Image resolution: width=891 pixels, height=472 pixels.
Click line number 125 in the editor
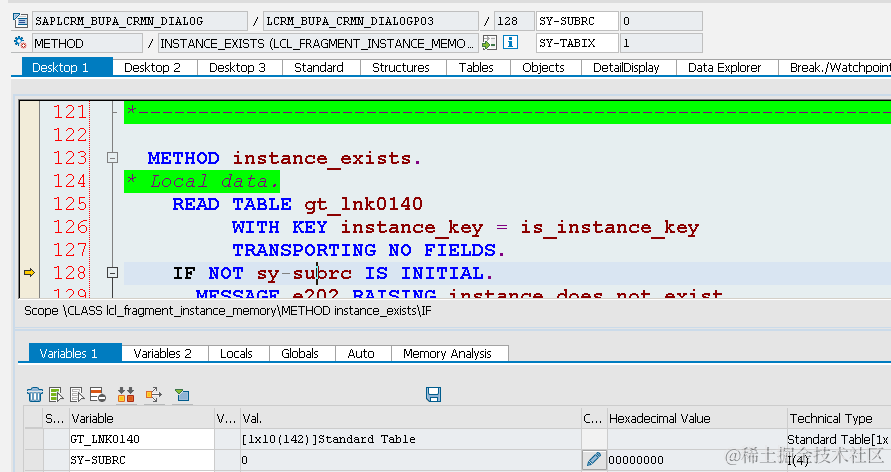click(x=70, y=204)
